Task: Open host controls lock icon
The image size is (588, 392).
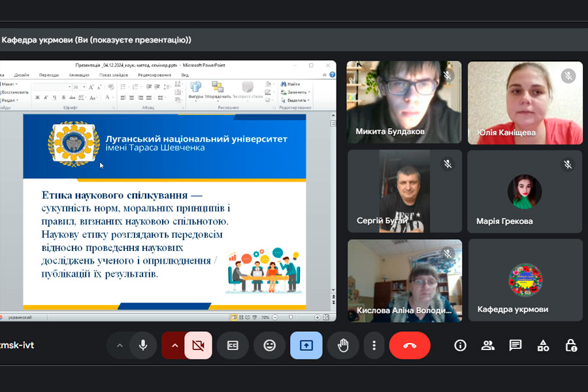Action: tap(571, 345)
